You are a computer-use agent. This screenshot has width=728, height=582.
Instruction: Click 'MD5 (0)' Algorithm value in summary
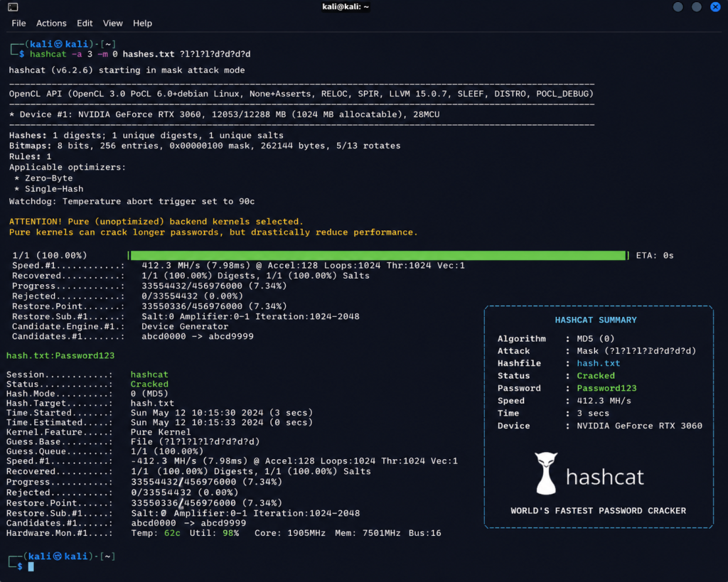595,338
